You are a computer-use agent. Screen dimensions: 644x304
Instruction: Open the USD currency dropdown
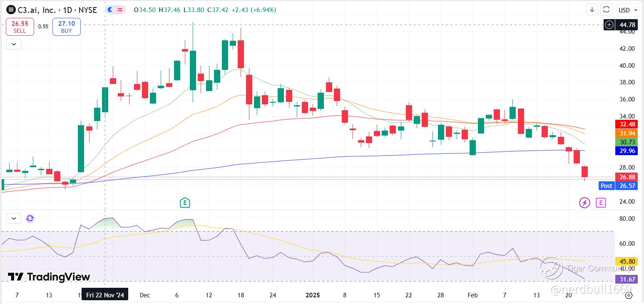[628, 10]
